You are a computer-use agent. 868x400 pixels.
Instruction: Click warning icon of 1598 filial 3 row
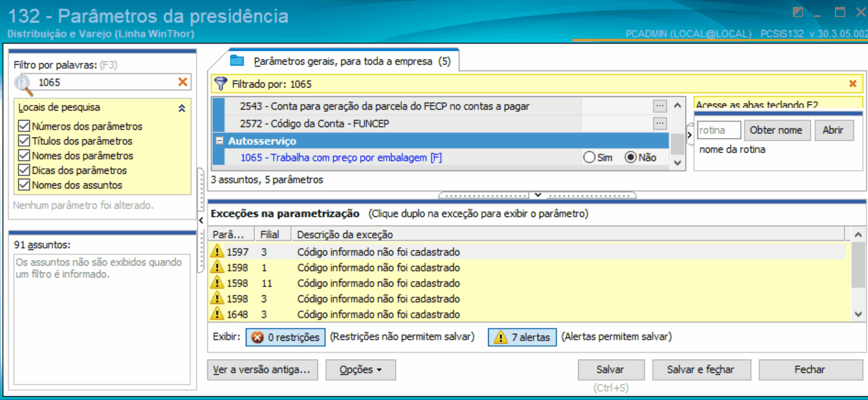pyautogui.click(x=217, y=298)
